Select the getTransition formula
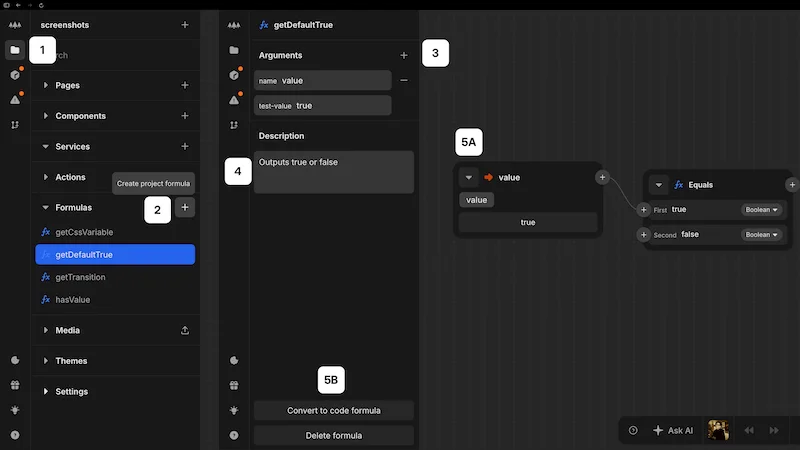The width and height of the screenshot is (800, 450). (115, 277)
